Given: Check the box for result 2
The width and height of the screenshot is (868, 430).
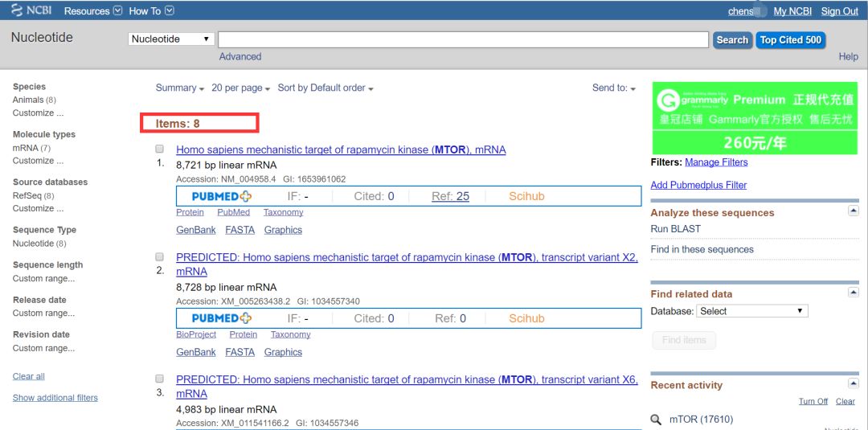Looking at the screenshot, I should click(x=159, y=256).
